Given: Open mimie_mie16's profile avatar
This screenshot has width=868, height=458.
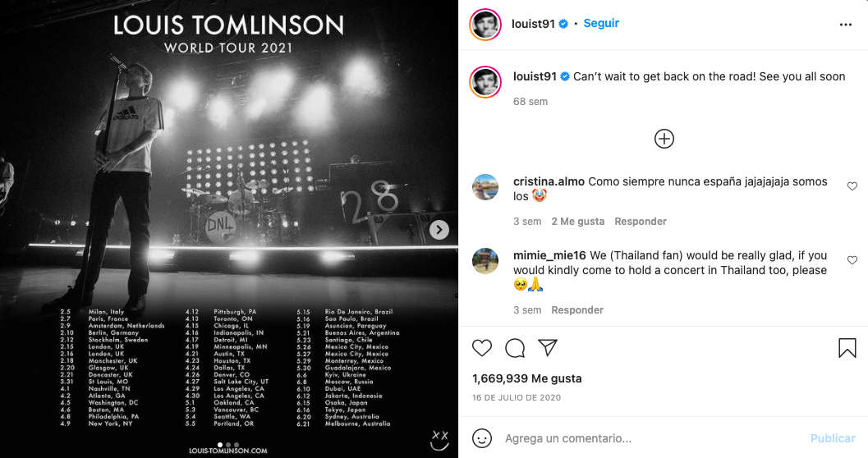Looking at the screenshot, I should pos(486,261).
